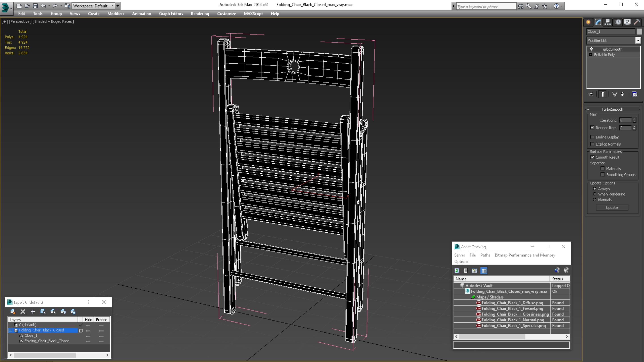Toggle the List view icon in Asset Tracking
This screenshot has width=644, height=362.
(465, 271)
